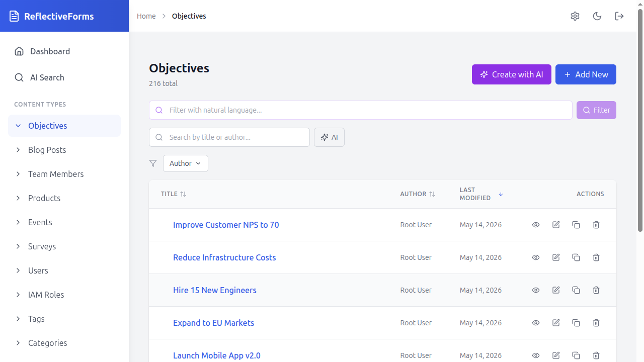Focus the natural language filter field

(x=361, y=110)
